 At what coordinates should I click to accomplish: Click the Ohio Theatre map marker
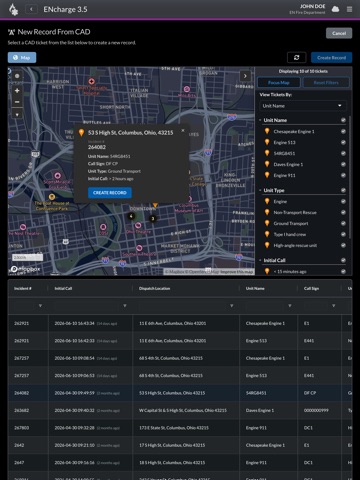(138, 226)
